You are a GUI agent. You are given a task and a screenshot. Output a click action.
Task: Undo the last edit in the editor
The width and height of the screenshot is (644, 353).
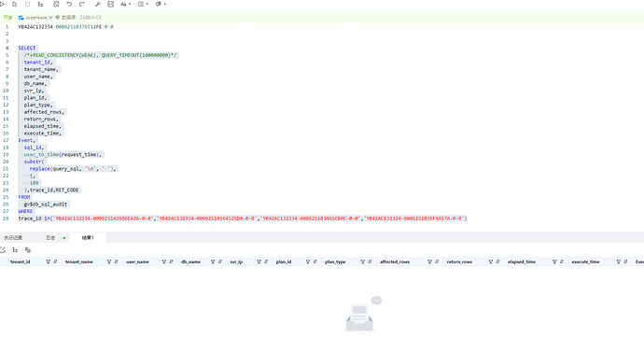click(x=69, y=4)
